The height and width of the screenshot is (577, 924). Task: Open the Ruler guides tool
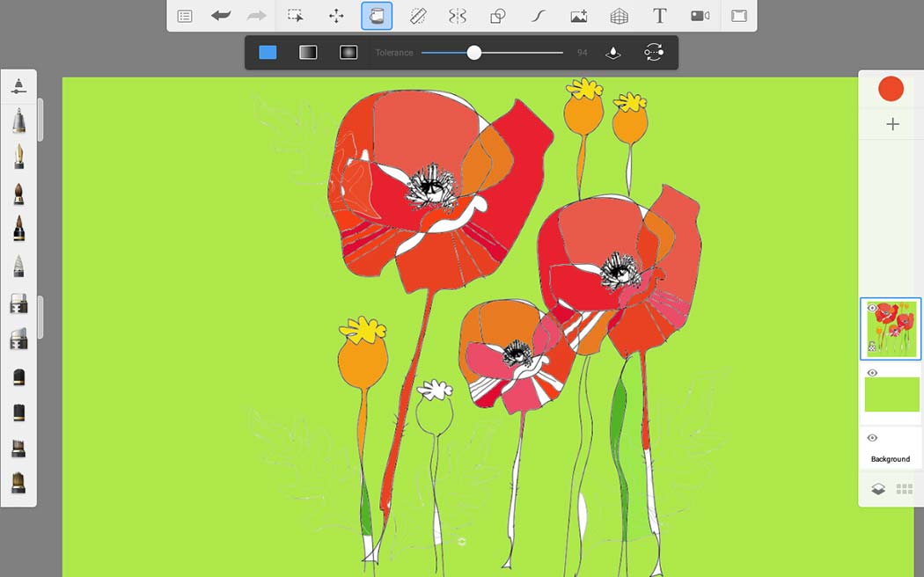pyautogui.click(x=417, y=16)
